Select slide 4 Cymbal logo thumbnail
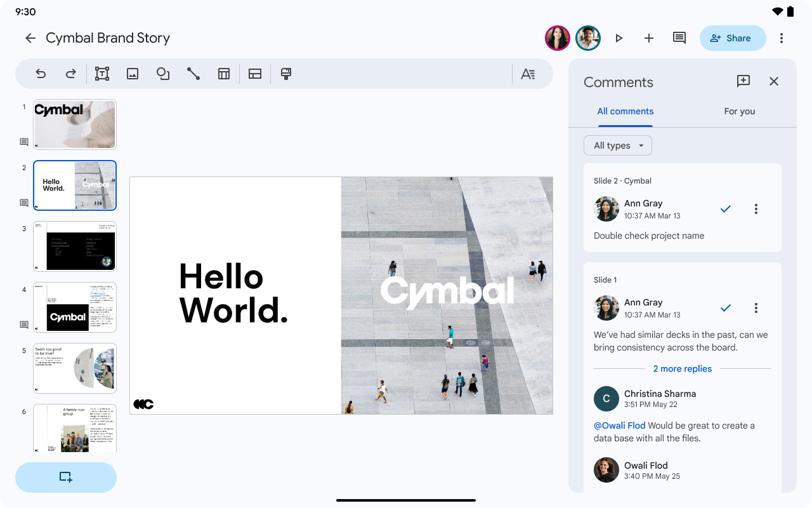 pos(75,307)
